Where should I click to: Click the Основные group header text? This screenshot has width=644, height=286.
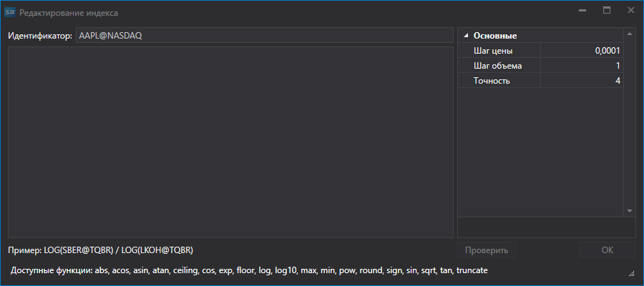click(495, 36)
